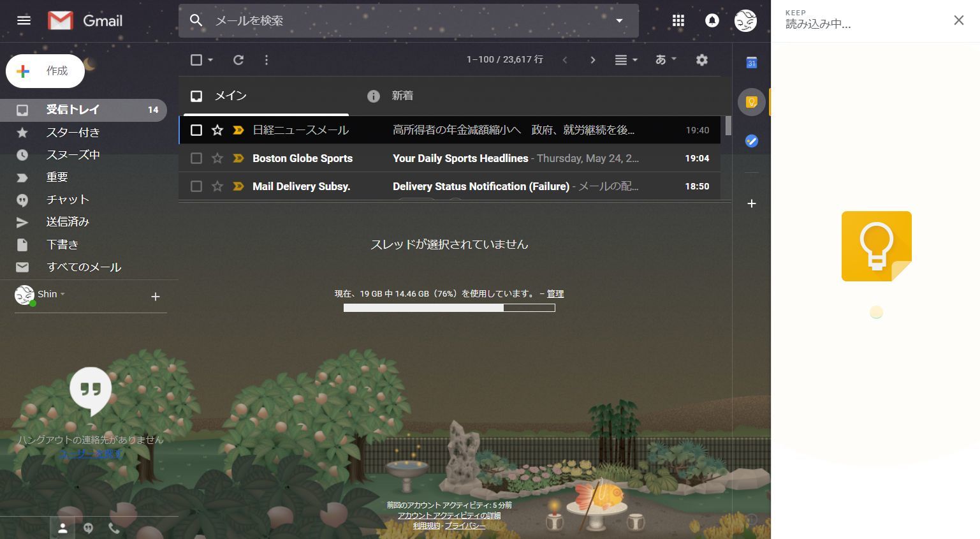Open アカウント アクティビティの詳細 link
This screenshot has height=539, width=980.
tap(450, 515)
